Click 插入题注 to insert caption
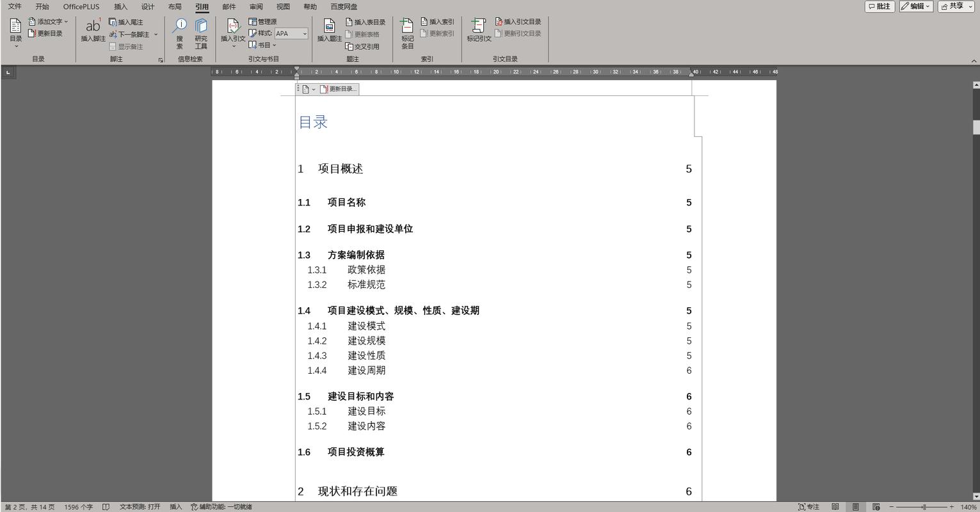The width and height of the screenshot is (980, 512). [330, 30]
